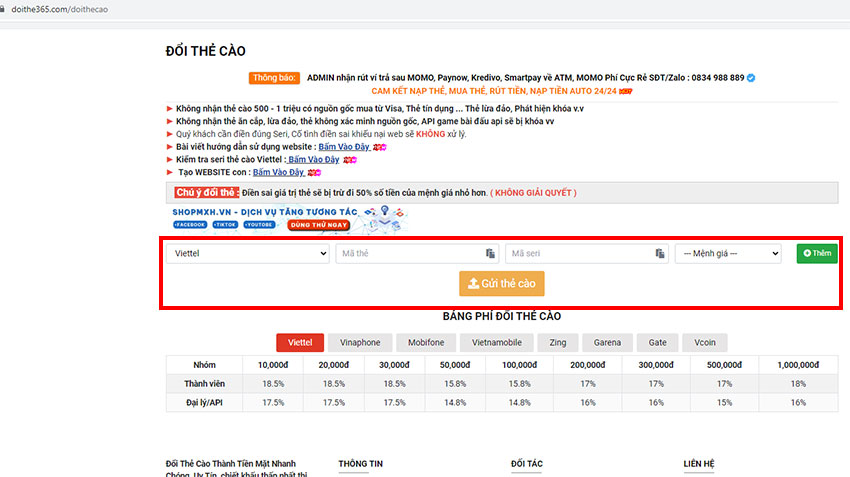Click the Facebook pill on the banner
This screenshot has width=850, height=477.
190,224
